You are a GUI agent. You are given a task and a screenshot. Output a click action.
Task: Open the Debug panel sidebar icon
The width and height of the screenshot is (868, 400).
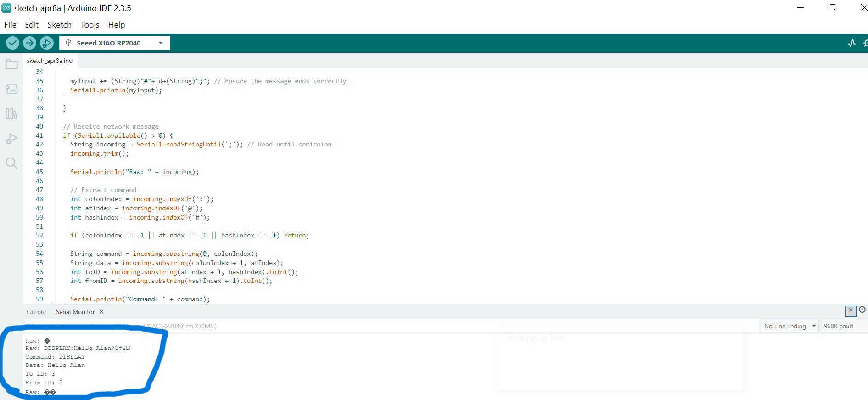click(11, 139)
